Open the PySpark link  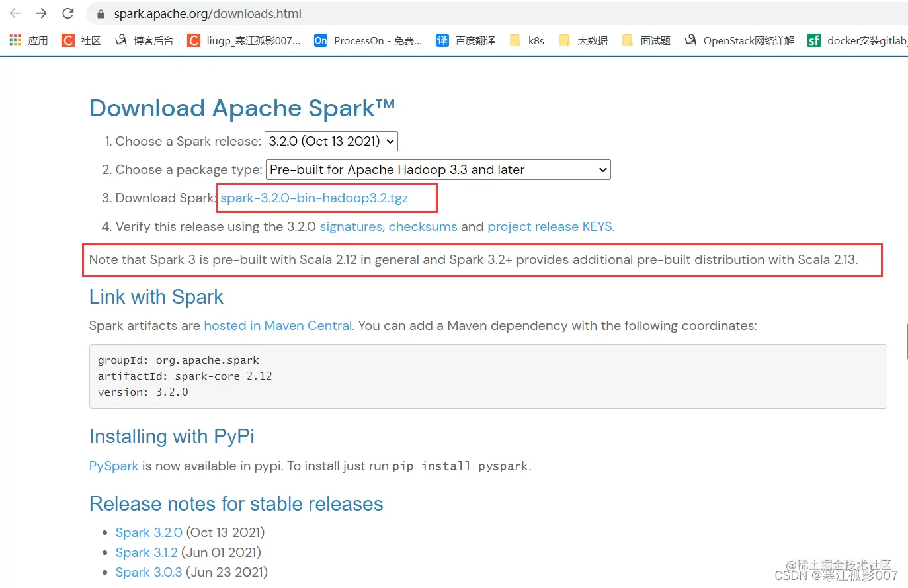114,466
